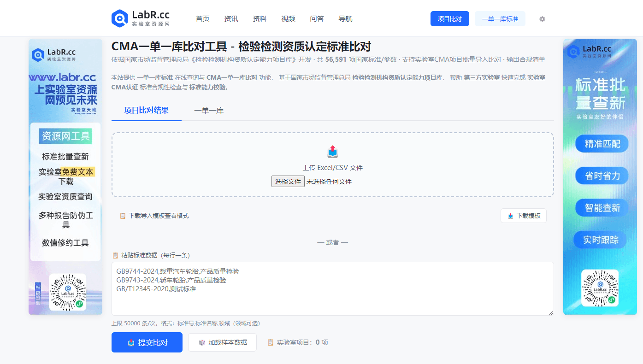Switch to the 项目比对结果 tab
The height and width of the screenshot is (364, 643).
point(147,111)
